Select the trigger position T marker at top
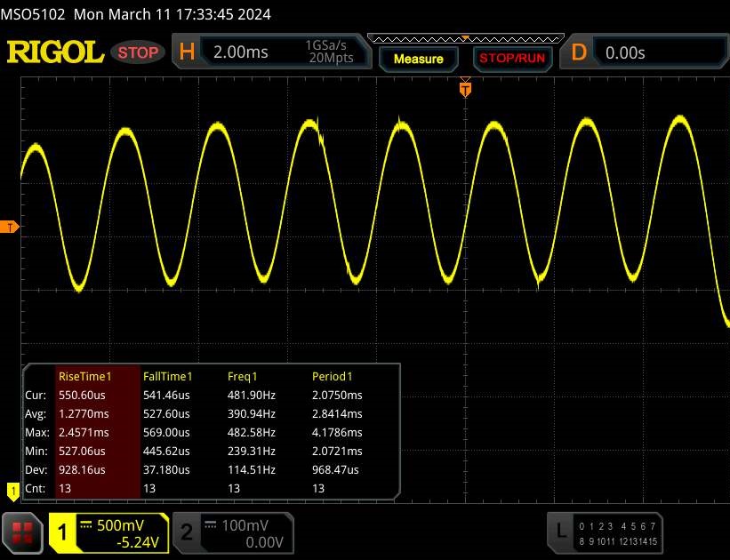The height and width of the screenshot is (560, 730). click(464, 89)
